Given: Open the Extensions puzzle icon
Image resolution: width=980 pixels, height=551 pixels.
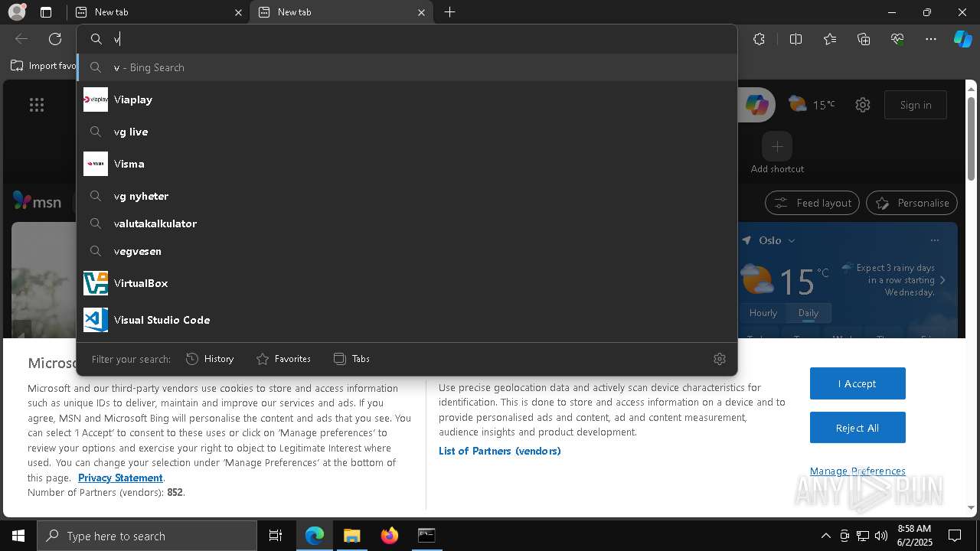Looking at the screenshot, I should (x=759, y=39).
